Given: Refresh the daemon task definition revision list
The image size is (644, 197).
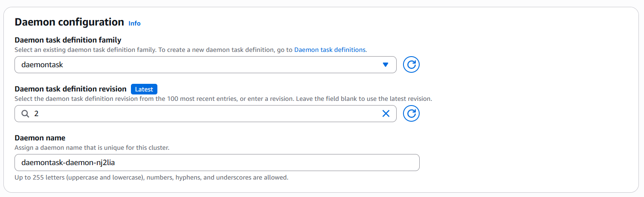Looking at the screenshot, I should (411, 114).
